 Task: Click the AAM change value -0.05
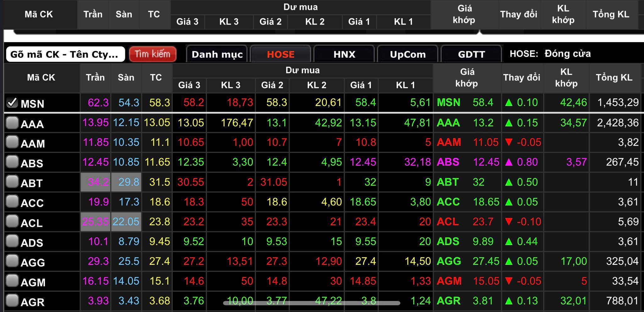click(529, 142)
